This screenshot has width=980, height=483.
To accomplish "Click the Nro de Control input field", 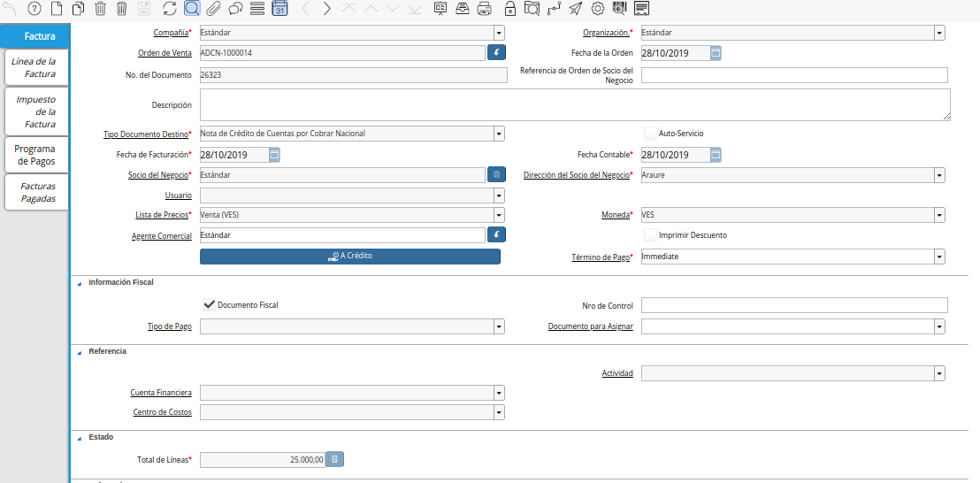I will 794,305.
